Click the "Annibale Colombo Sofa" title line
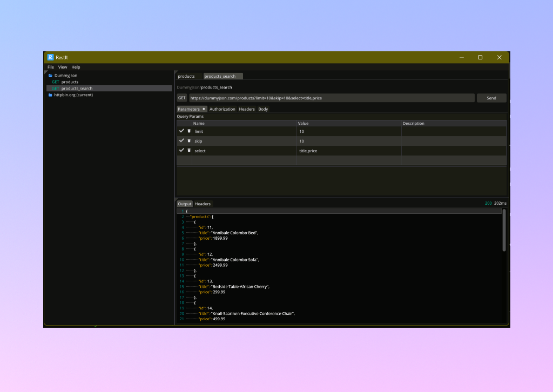 pyautogui.click(x=228, y=260)
